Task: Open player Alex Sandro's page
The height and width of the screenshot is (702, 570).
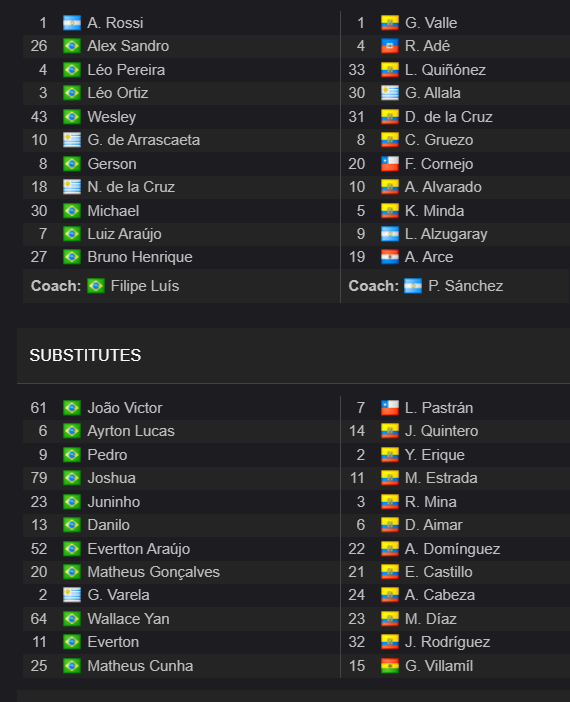Action: point(128,46)
